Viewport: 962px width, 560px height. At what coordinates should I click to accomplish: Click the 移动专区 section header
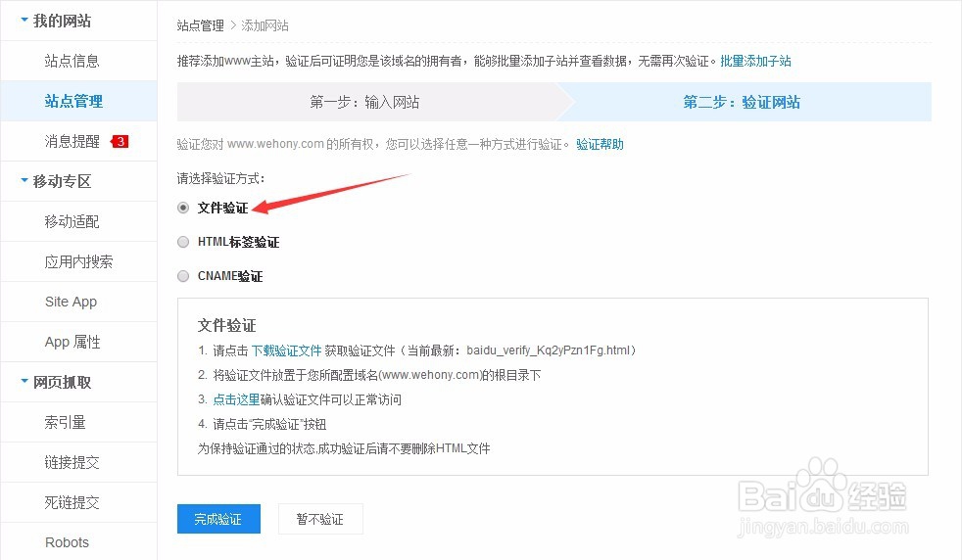[x=62, y=181]
